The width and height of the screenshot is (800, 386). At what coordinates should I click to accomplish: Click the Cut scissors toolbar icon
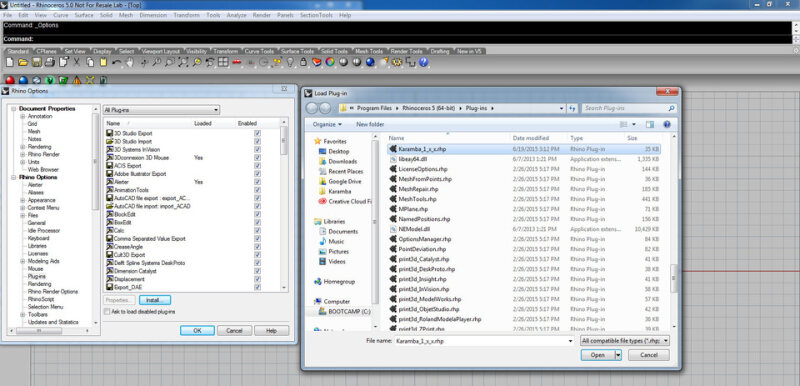[77, 62]
